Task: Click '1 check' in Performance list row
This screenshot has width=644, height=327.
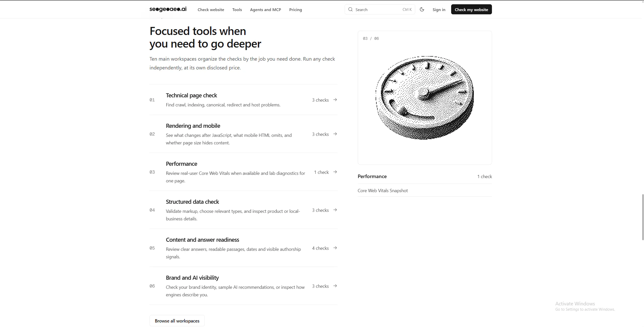Action: [321, 172]
